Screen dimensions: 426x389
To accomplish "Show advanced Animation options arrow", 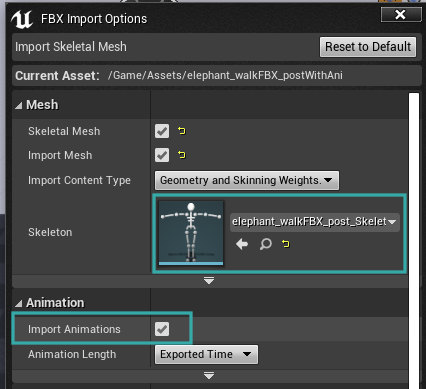I will [x=209, y=376].
